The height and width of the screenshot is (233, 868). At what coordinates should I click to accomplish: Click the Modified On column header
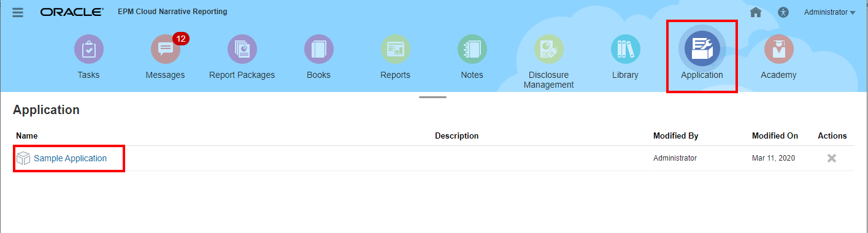[775, 136]
